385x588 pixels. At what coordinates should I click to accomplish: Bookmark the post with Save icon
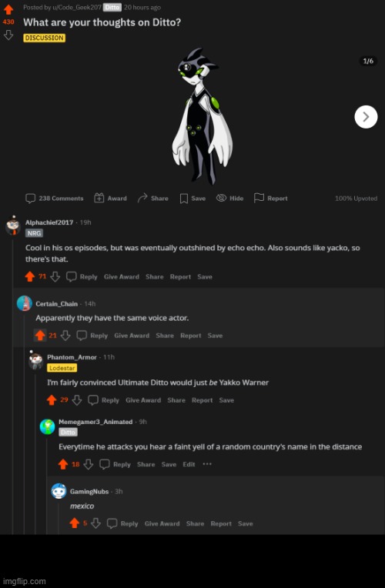coord(183,199)
